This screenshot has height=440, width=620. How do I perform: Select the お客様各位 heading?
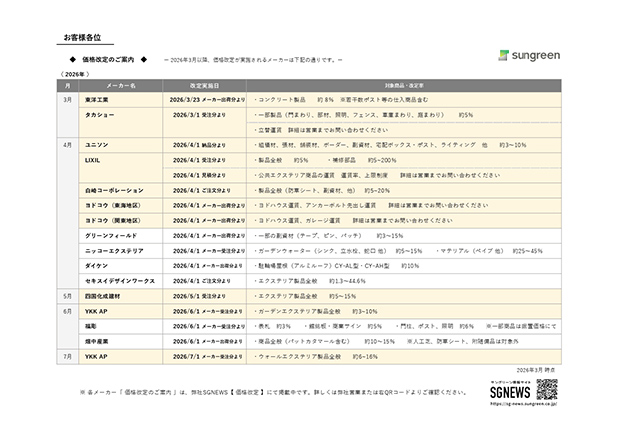82,38
